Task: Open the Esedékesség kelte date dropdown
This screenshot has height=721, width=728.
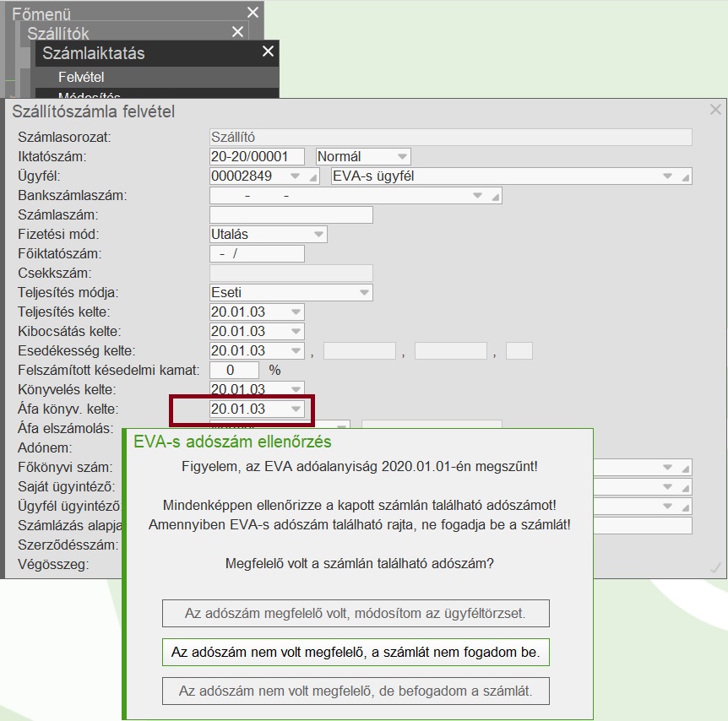Action: (x=296, y=350)
